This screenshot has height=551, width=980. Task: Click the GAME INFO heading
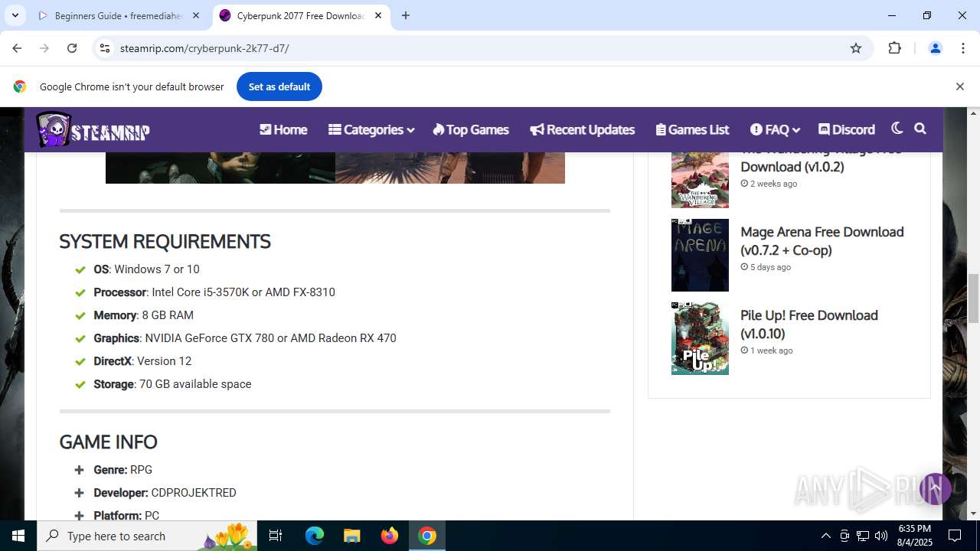[x=108, y=442]
